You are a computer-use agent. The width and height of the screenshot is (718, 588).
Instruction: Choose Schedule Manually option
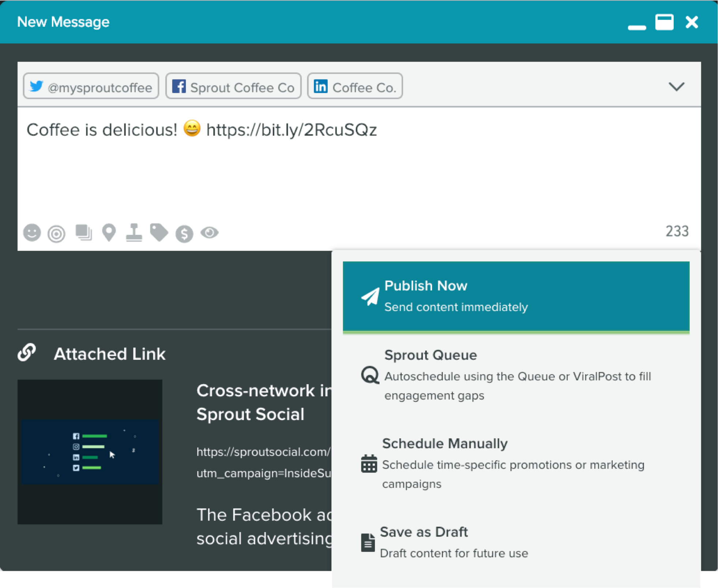pos(516,464)
